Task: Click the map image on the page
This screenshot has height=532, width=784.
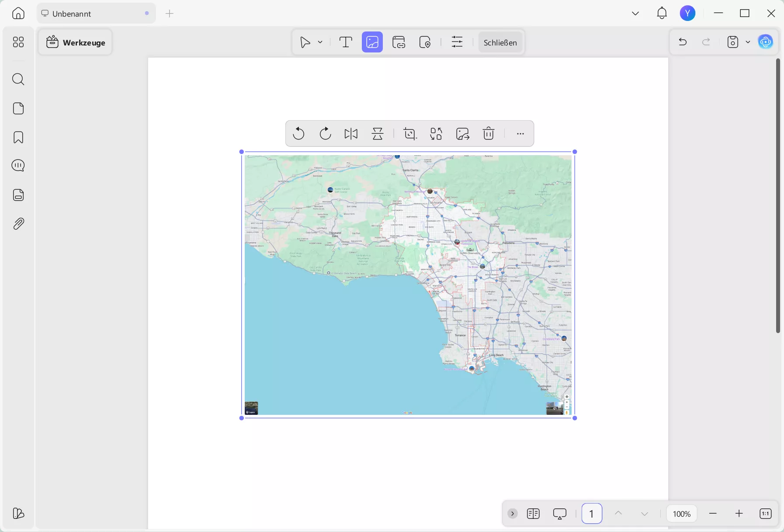Action: point(408,285)
